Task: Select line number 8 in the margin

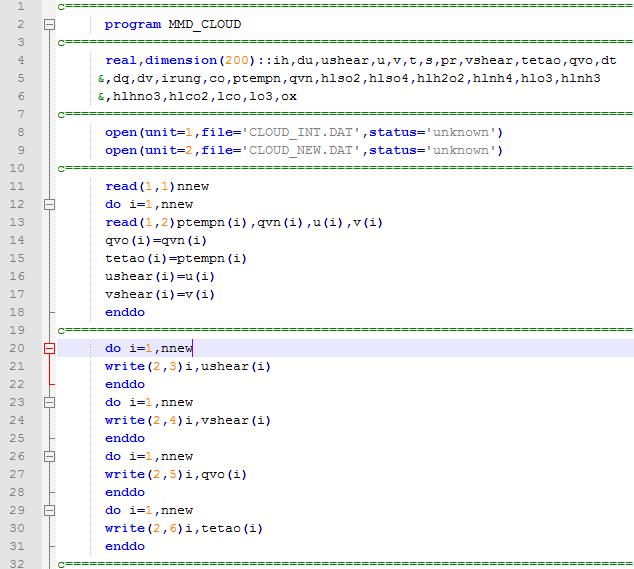Action: (x=20, y=132)
